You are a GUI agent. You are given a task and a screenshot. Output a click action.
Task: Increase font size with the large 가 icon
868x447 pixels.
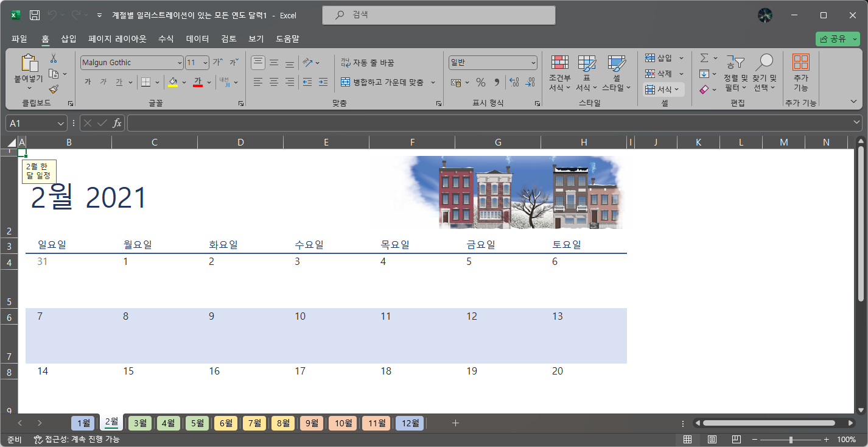coord(217,62)
